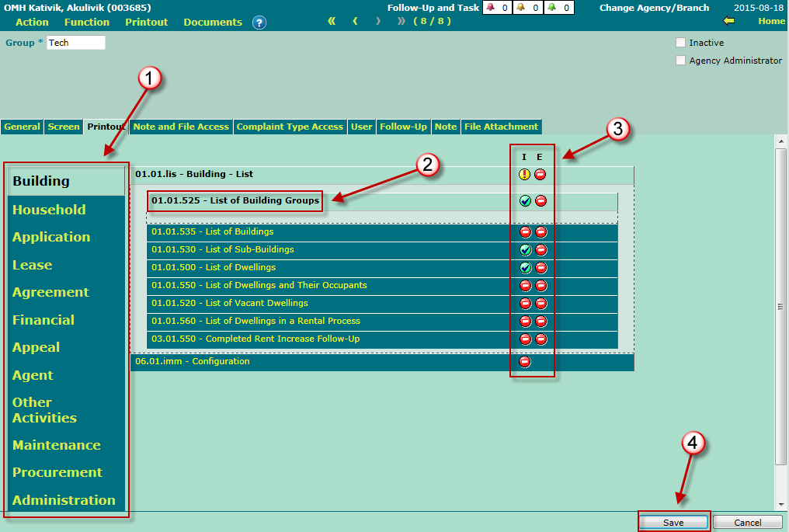Collapse the 01.01.lis - Building - List section

(194, 175)
